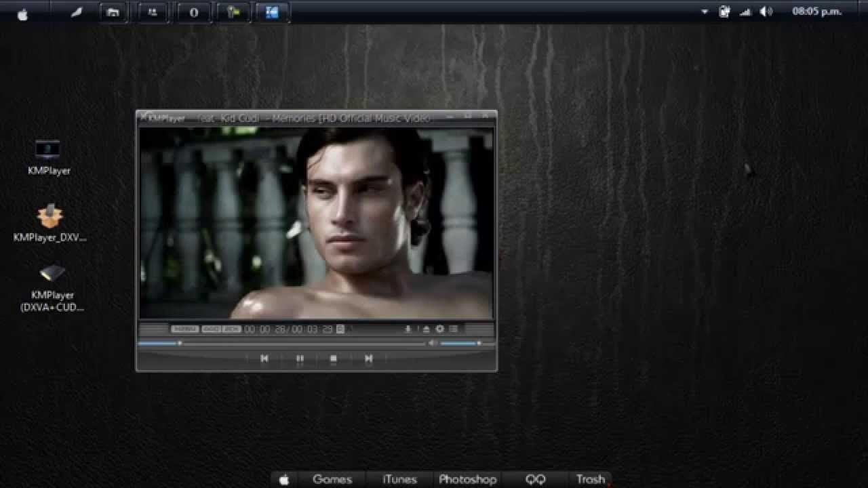Click the first mode button left of the time display
This screenshot has width=868, height=488.
pyautogui.click(x=184, y=329)
